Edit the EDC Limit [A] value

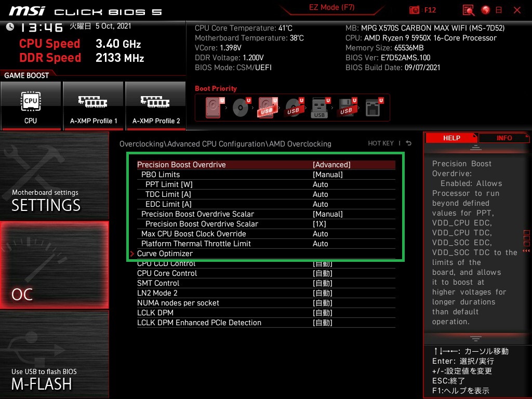pyautogui.click(x=266, y=204)
